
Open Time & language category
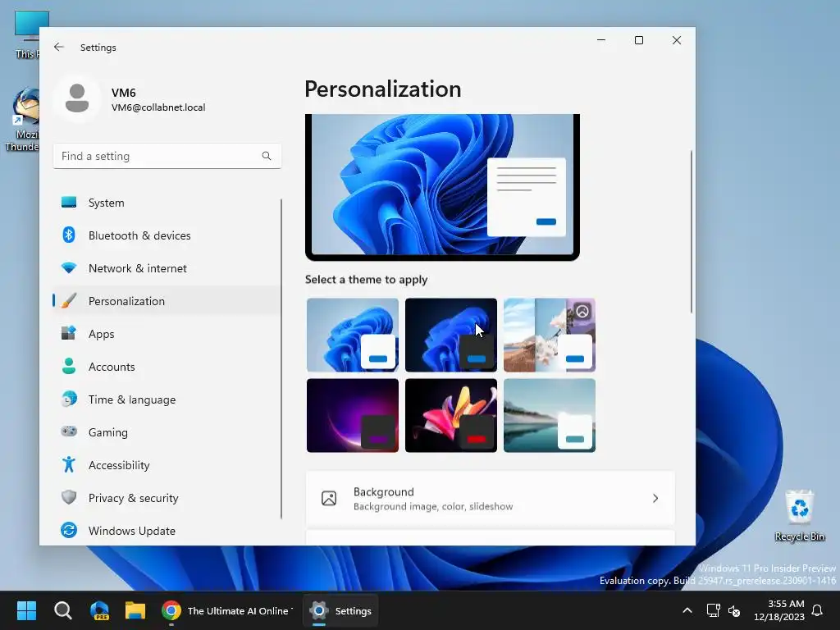click(x=167, y=399)
